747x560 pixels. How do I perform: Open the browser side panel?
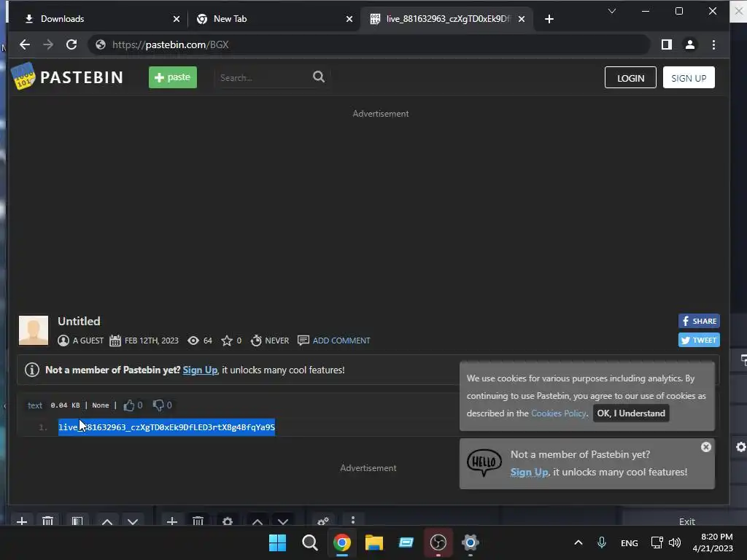point(667,44)
